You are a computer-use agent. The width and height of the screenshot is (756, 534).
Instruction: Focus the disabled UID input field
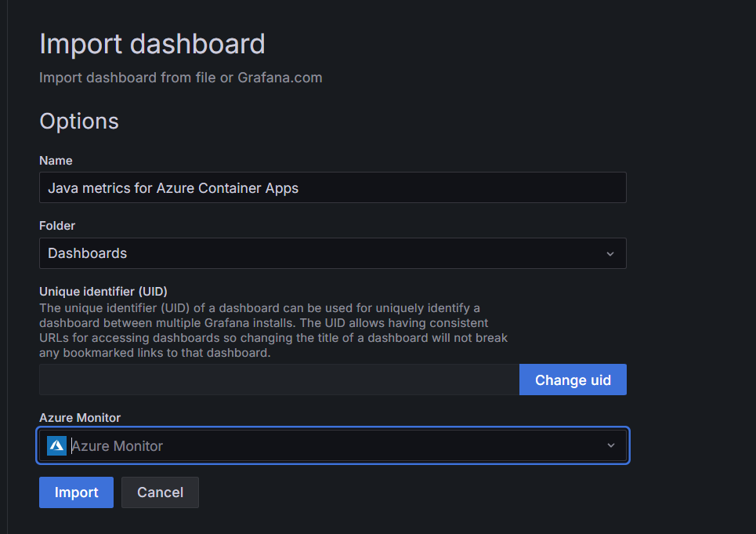[x=279, y=380]
